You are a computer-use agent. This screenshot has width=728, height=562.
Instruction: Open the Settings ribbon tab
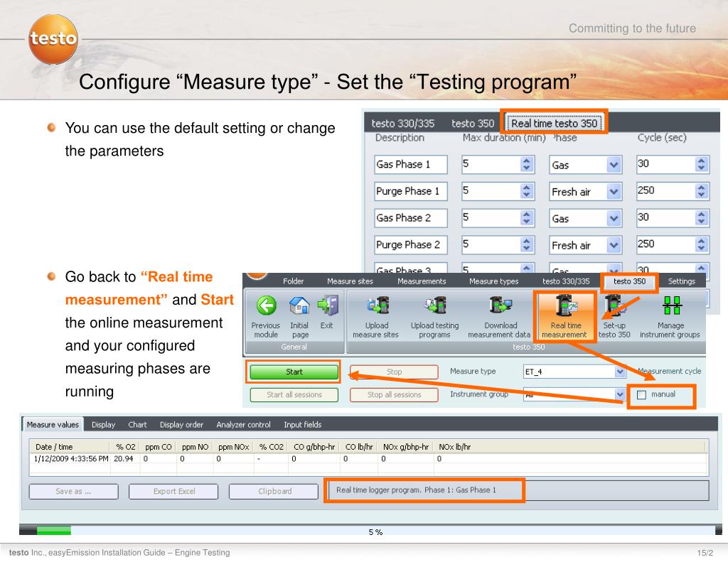click(x=681, y=281)
